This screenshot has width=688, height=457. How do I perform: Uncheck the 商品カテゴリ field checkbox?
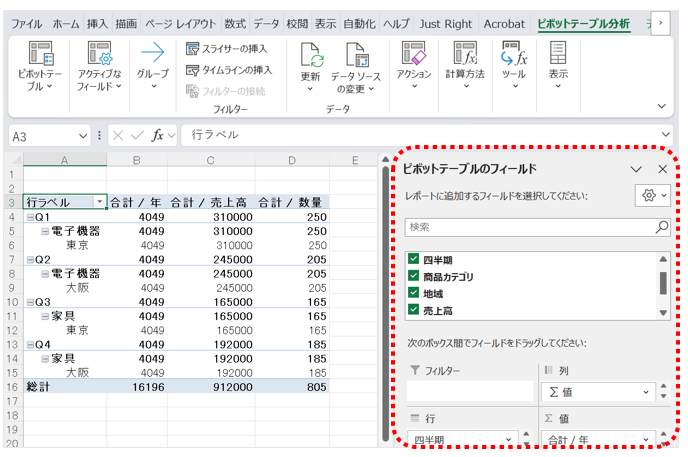point(413,276)
